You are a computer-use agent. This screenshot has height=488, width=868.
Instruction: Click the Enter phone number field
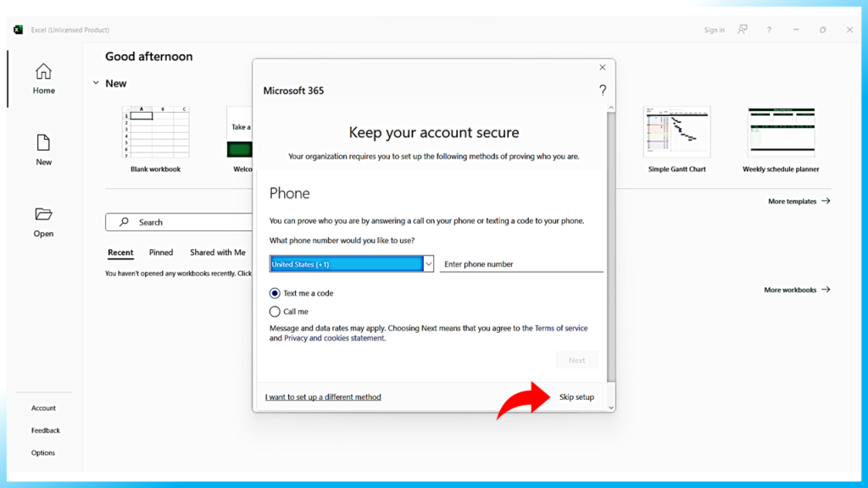(520, 264)
